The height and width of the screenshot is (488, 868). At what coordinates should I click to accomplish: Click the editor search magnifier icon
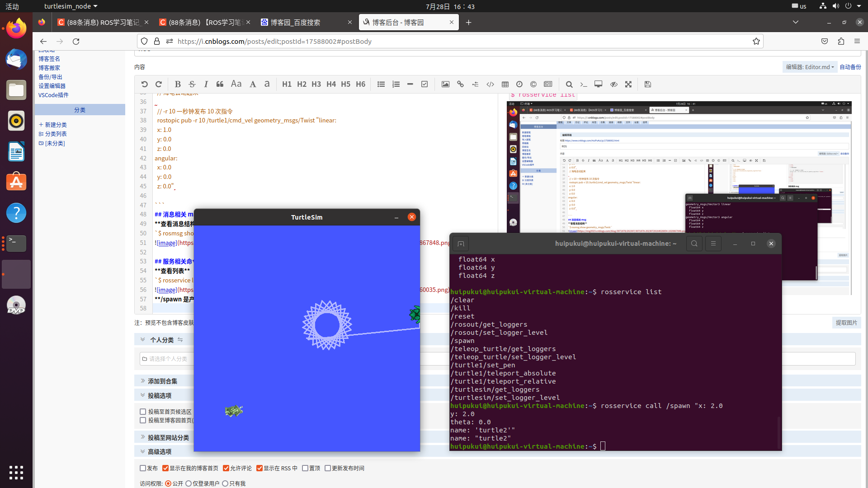point(569,84)
